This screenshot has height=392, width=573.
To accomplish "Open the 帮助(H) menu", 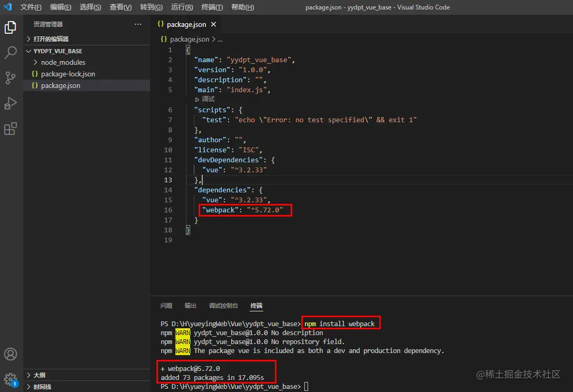I will click(243, 7).
